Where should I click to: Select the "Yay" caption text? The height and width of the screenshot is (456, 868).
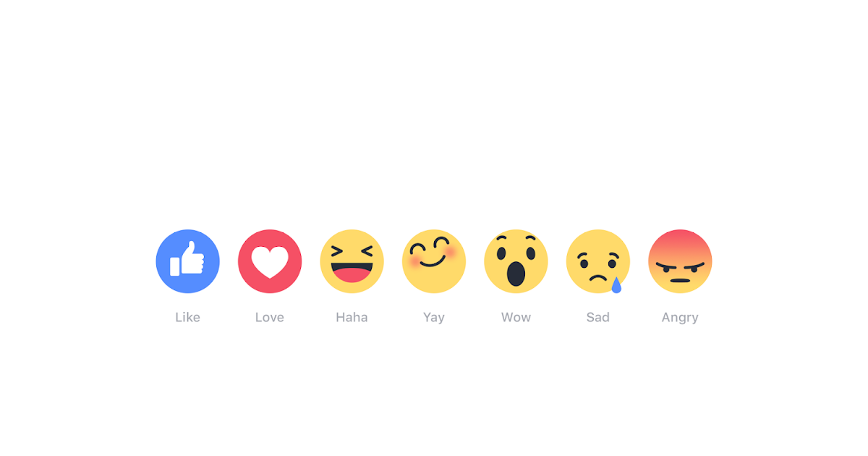coord(434,318)
